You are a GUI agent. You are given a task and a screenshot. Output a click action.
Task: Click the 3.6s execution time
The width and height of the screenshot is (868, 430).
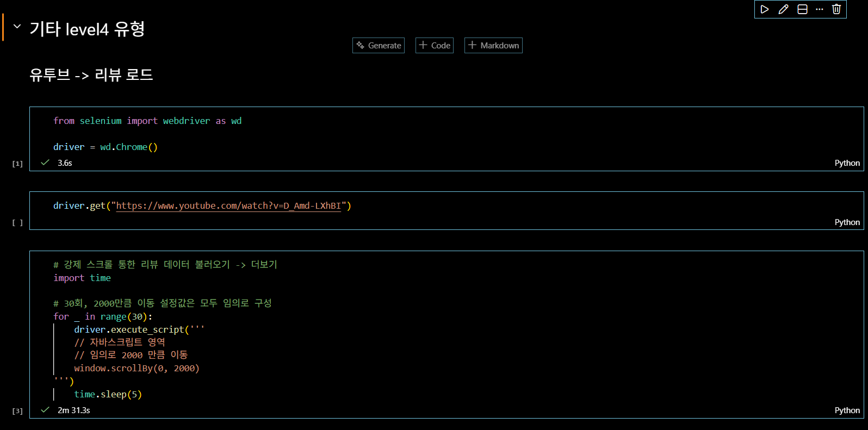tap(65, 163)
